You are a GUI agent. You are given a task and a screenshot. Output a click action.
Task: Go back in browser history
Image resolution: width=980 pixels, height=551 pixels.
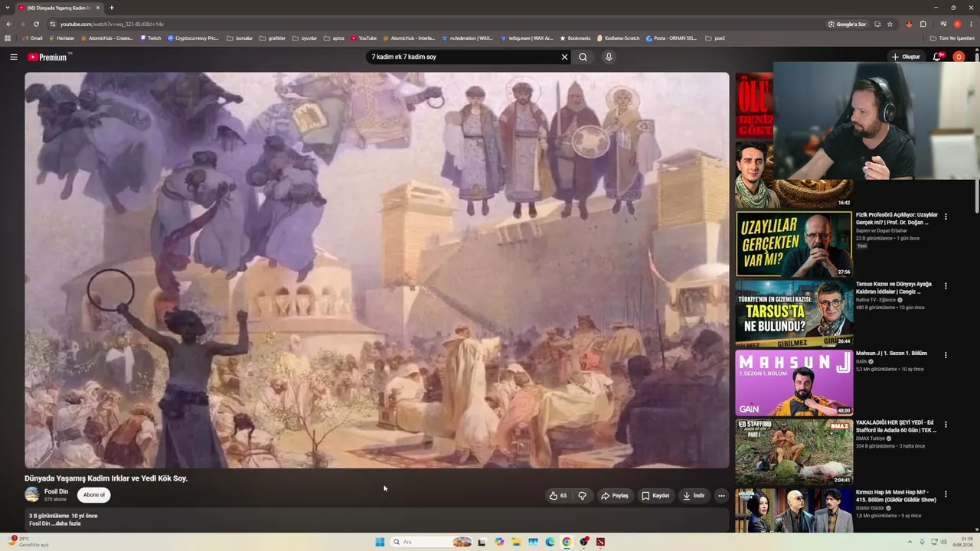click(8, 24)
